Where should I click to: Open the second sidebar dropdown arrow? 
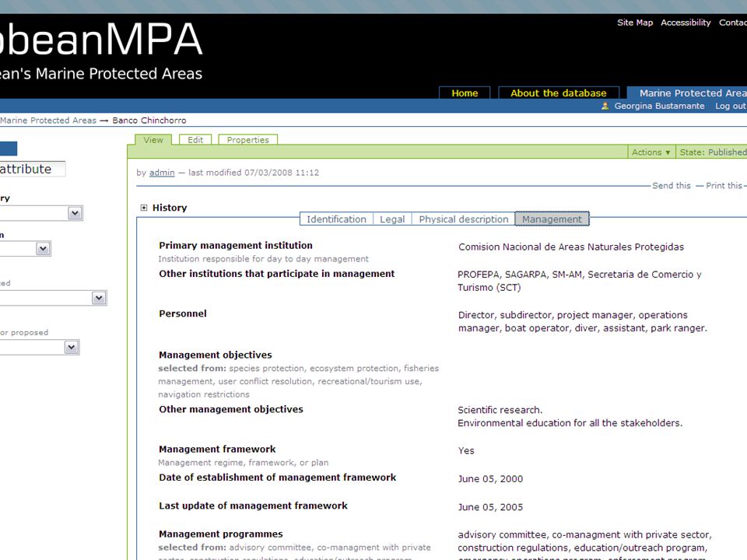click(43, 249)
